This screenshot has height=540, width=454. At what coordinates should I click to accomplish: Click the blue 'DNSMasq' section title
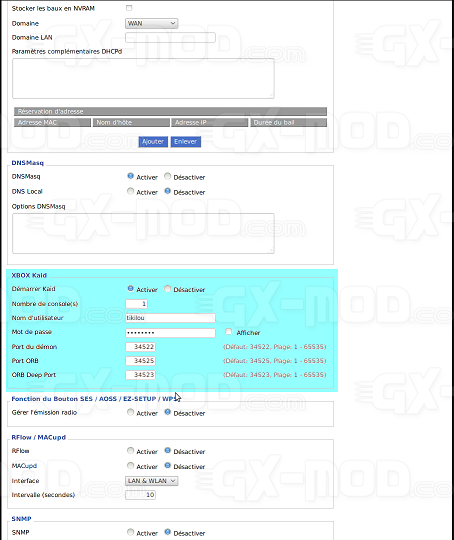(x=28, y=163)
